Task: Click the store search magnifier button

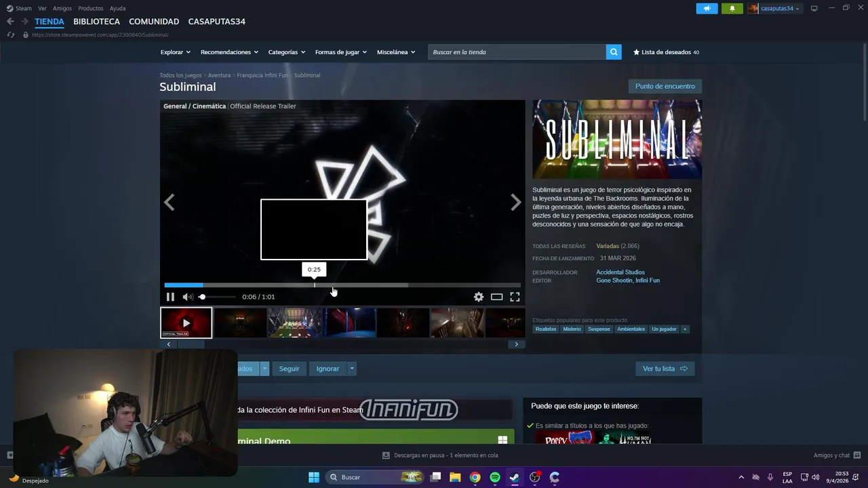Action: click(x=614, y=52)
